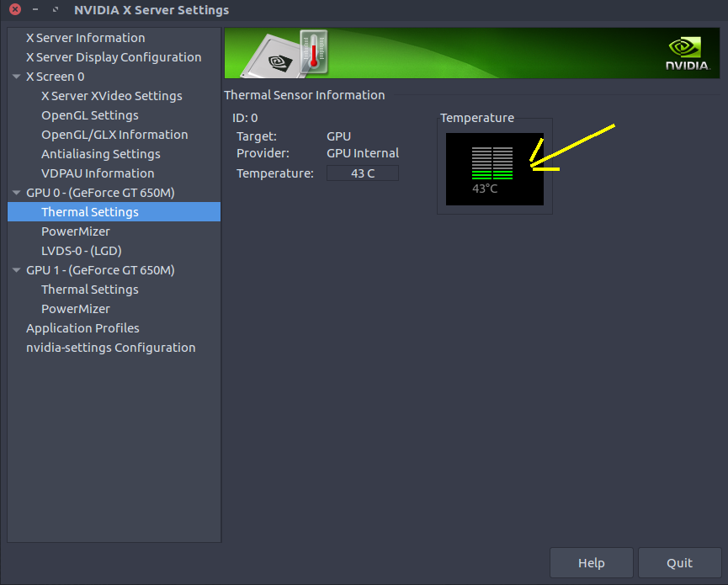Click the 'ID: 0' sensor label
Image resolution: width=728 pixels, height=585 pixels.
pyautogui.click(x=245, y=118)
